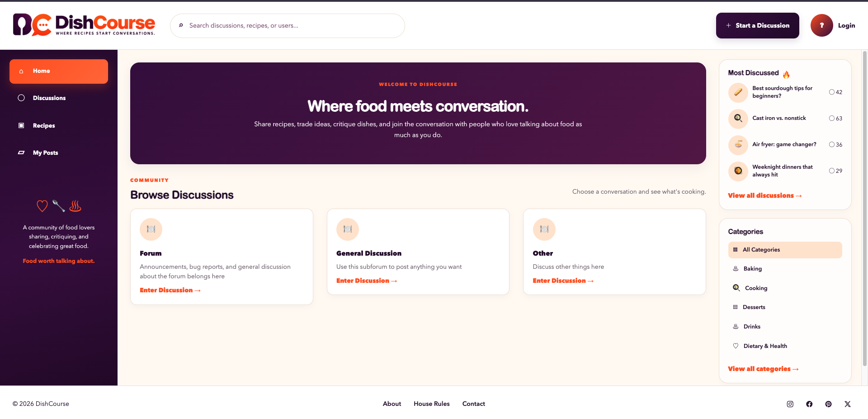Click the Cast iron pan thumbnail icon
The width and height of the screenshot is (868, 419).
click(738, 119)
